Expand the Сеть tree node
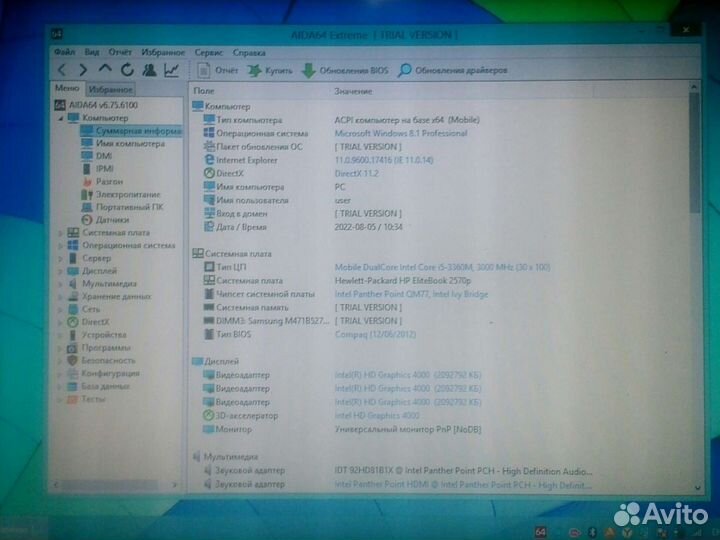Screen dimensions: 720x540 (x=60, y=309)
